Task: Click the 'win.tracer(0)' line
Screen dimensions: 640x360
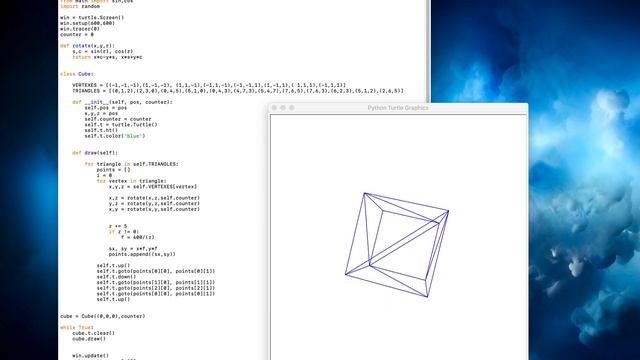Action: 80,29
